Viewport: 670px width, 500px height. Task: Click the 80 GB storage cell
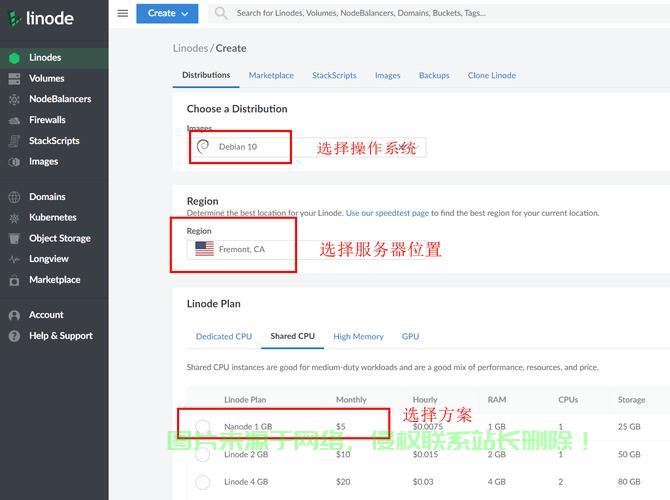(x=629, y=482)
